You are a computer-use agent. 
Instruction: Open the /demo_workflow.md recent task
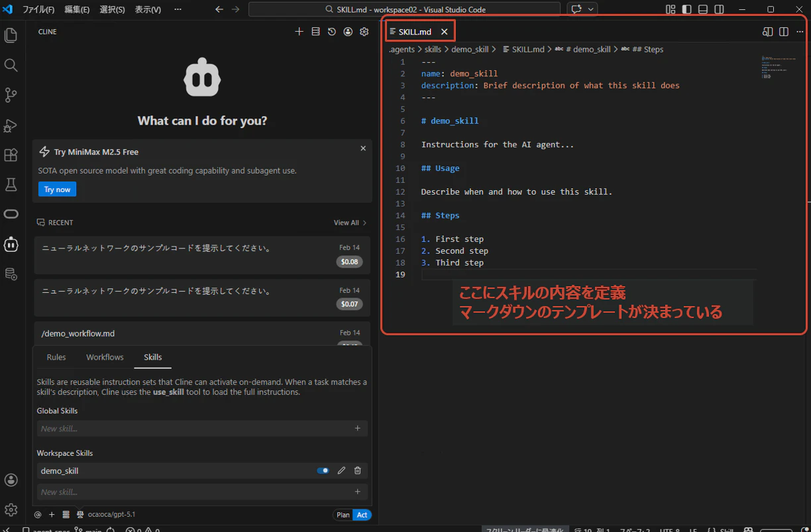(x=202, y=334)
